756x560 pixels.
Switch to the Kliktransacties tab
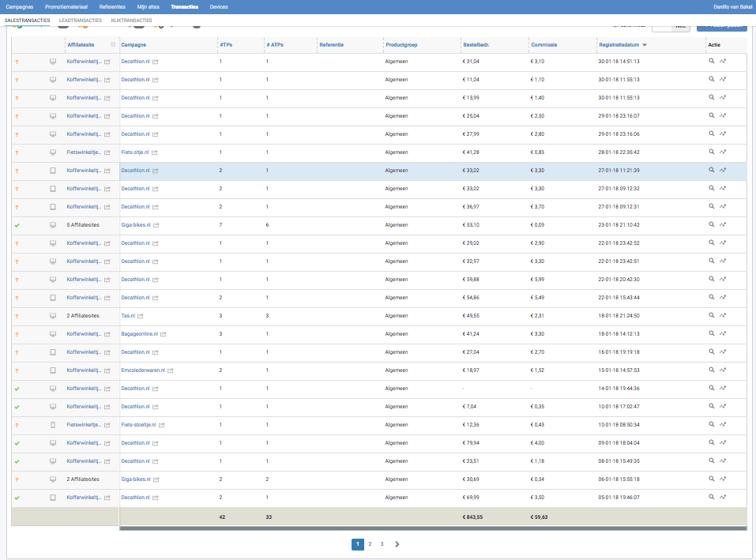(x=131, y=21)
